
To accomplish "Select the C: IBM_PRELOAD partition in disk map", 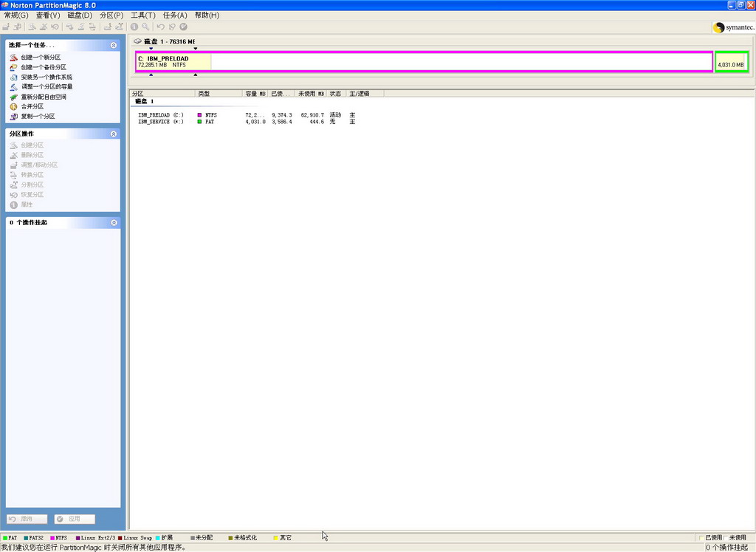I will (424, 62).
